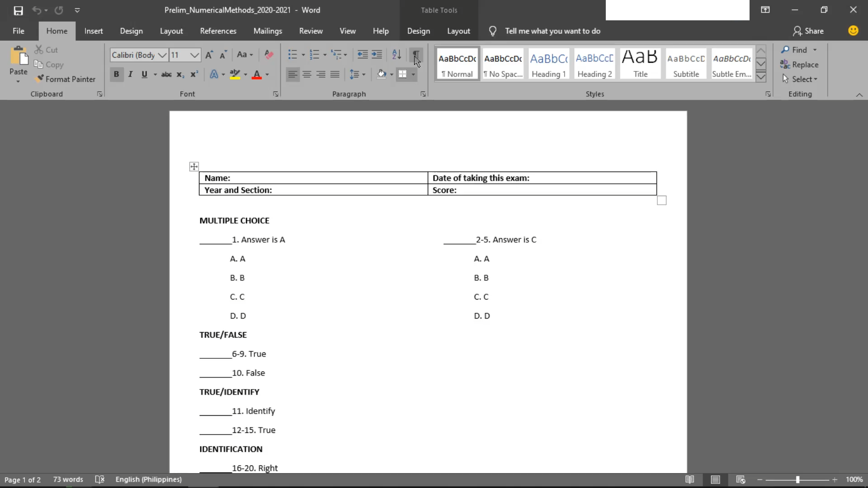Open Change Case dropdown
Viewport: 868px width, 488px height.
[x=245, y=55]
